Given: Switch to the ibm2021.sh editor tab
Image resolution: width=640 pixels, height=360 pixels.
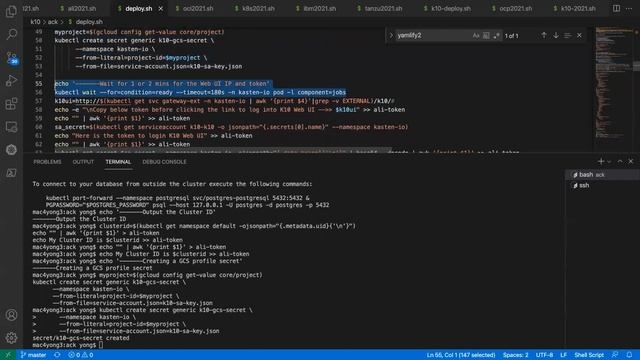Looking at the screenshot, I should pyautogui.click(x=320, y=8).
